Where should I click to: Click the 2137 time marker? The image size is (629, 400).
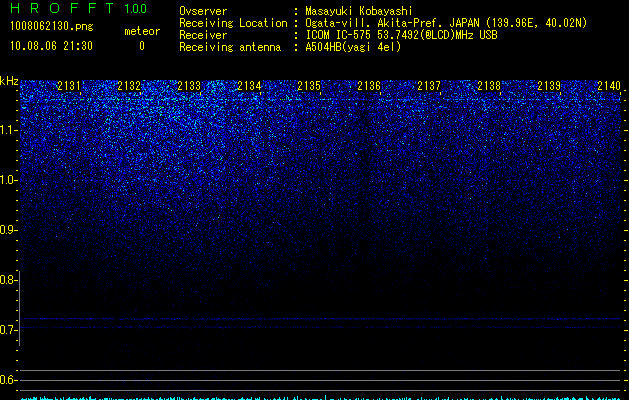pyautogui.click(x=429, y=86)
